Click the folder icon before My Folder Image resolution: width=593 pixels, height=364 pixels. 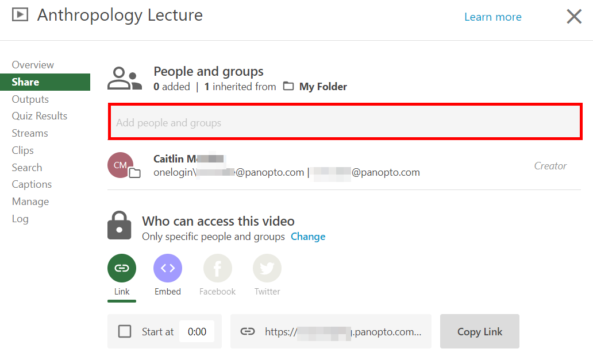point(288,86)
